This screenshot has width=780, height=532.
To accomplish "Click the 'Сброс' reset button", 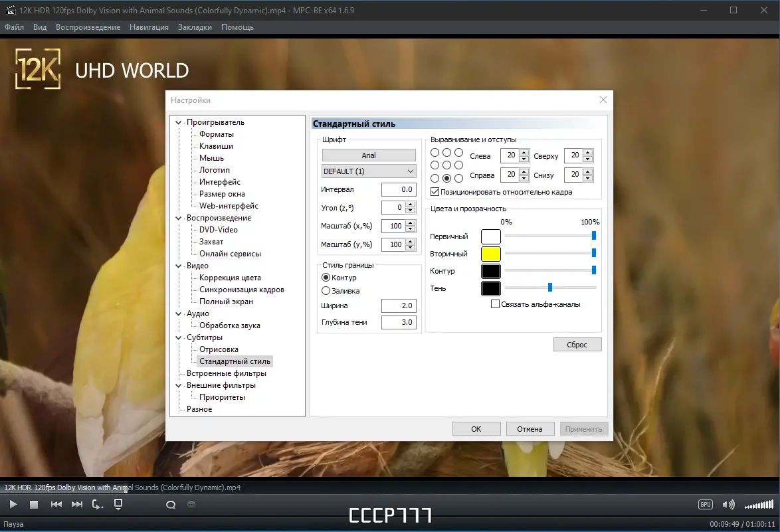I will [577, 345].
